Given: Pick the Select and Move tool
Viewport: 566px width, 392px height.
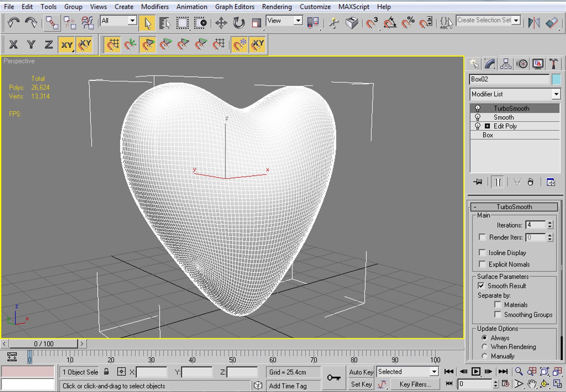Looking at the screenshot, I should click(x=221, y=23).
